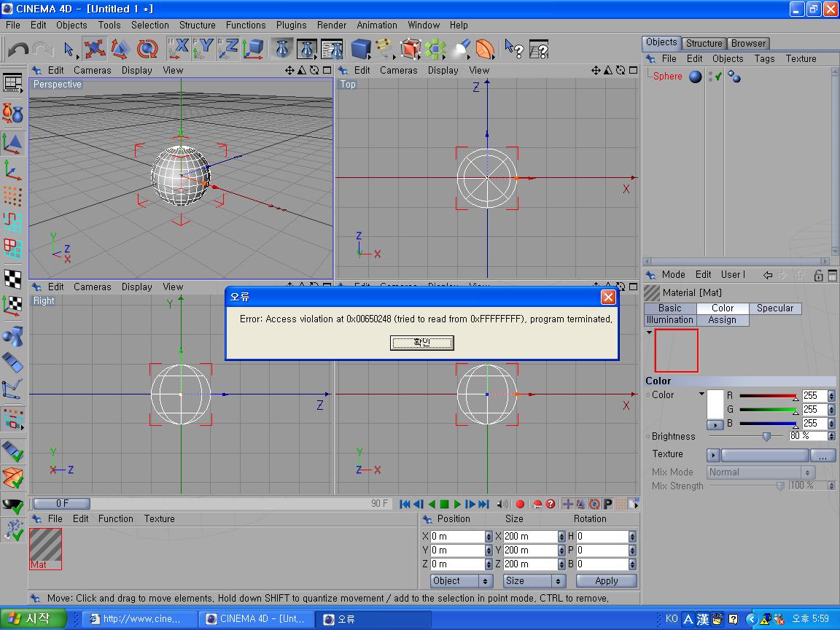Viewport: 840px width, 630px height.
Task: Click the 확인 button in error dialog
Action: (421, 342)
